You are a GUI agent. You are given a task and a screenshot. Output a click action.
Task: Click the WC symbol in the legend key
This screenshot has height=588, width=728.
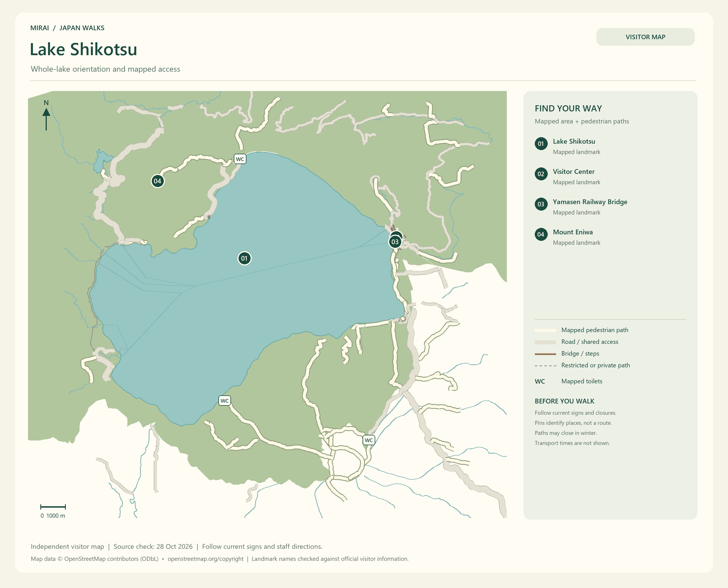[540, 381]
